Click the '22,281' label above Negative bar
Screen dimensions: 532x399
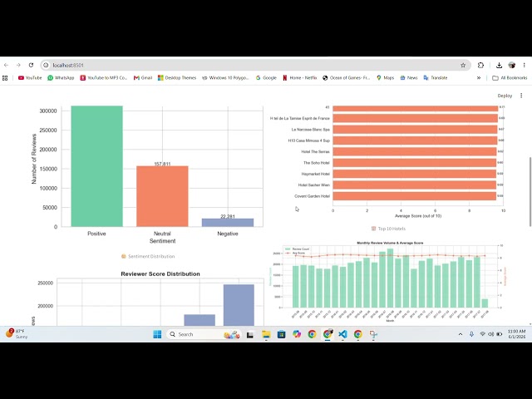point(228,216)
